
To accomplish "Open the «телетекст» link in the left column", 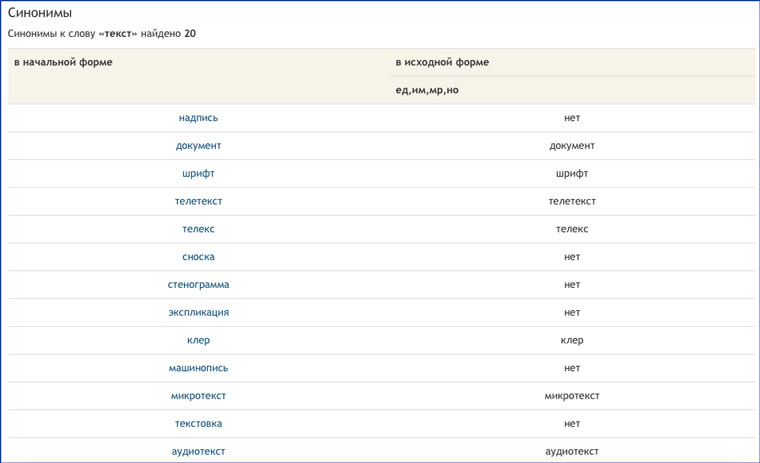I will tap(198, 201).
